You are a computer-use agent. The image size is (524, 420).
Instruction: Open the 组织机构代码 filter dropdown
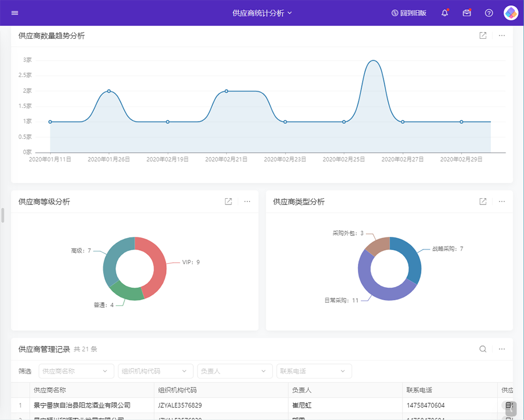coord(155,371)
